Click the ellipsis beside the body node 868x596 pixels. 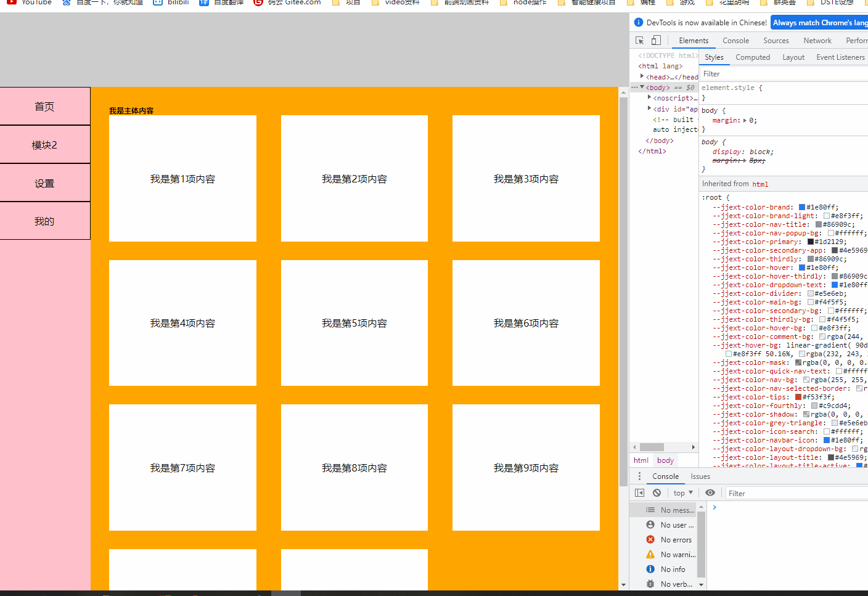634,88
